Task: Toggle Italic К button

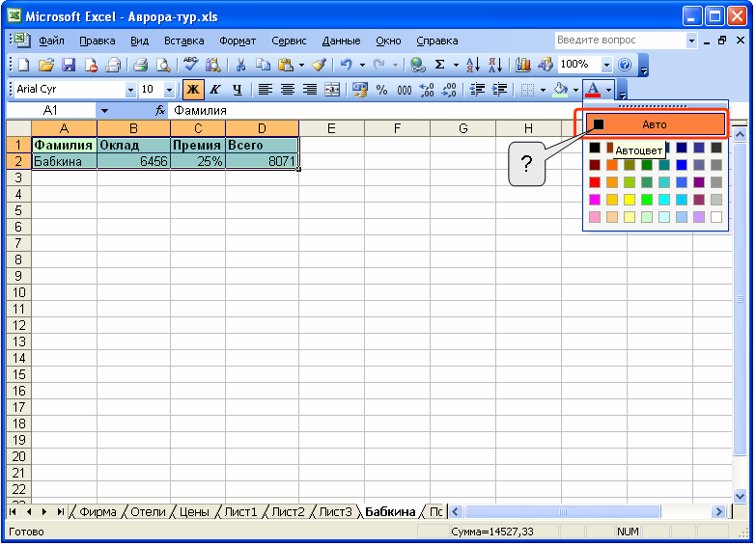Action: click(x=215, y=90)
